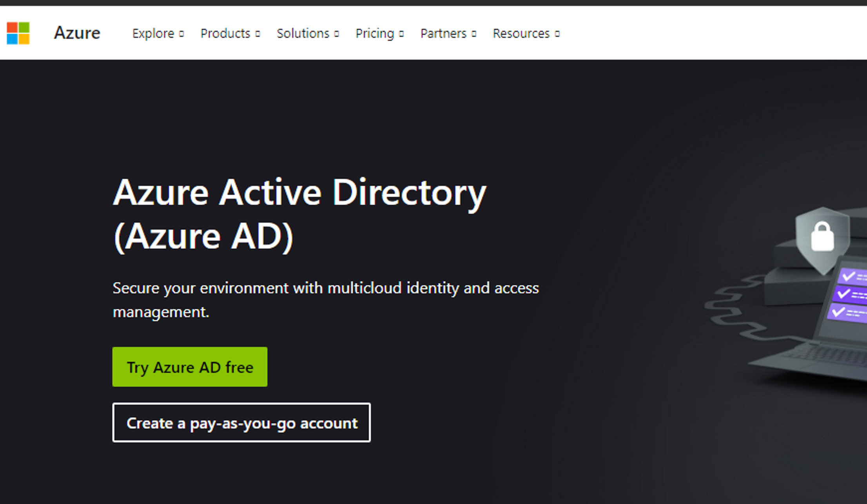Expand the Resources dropdown arrow
Image resolution: width=867 pixels, height=504 pixels.
click(557, 34)
